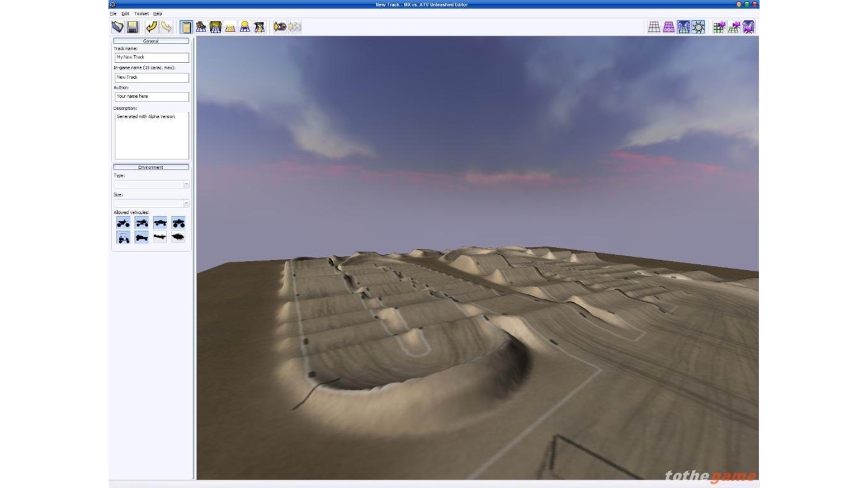Screen dimensions: 868x488
Task: Toggle the trophy truck allowed vehicle
Action: tap(160, 223)
